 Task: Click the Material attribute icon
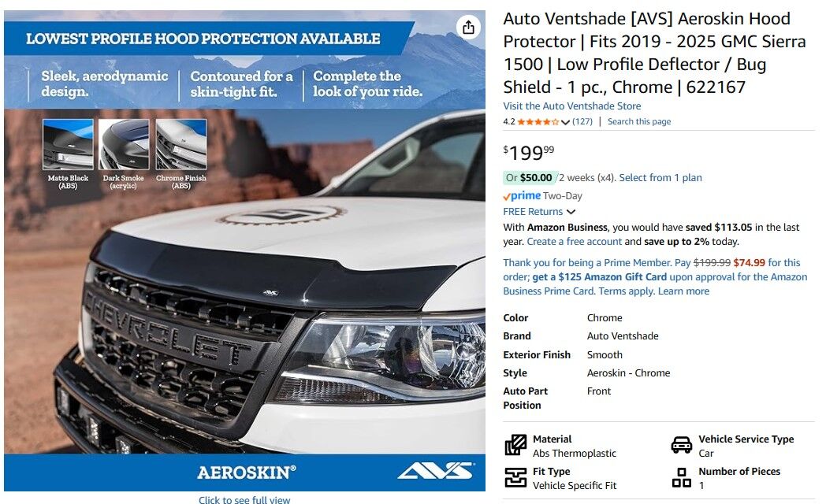click(515, 445)
